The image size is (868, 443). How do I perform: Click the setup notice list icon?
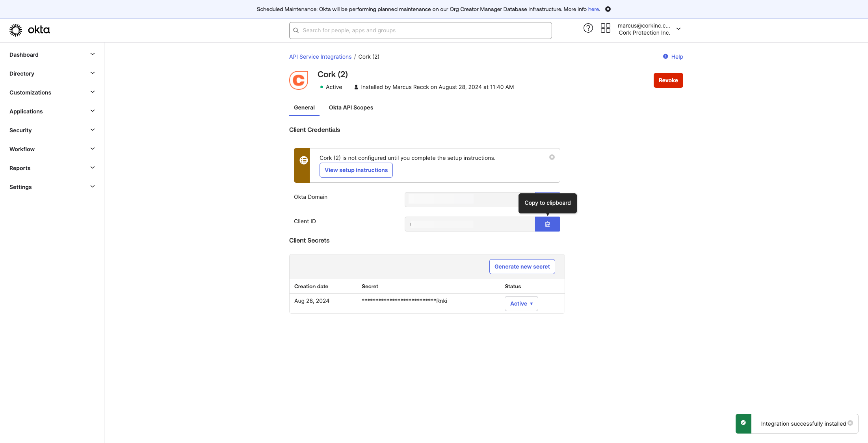pos(303,160)
